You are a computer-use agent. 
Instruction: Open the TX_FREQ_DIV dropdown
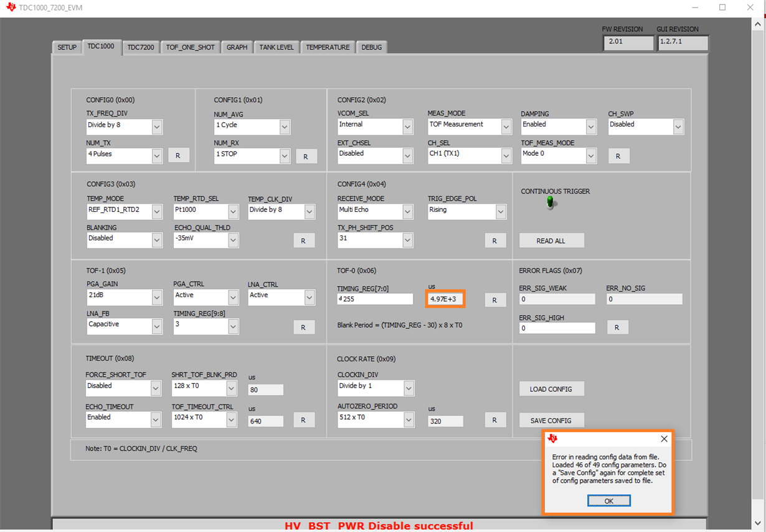click(157, 127)
